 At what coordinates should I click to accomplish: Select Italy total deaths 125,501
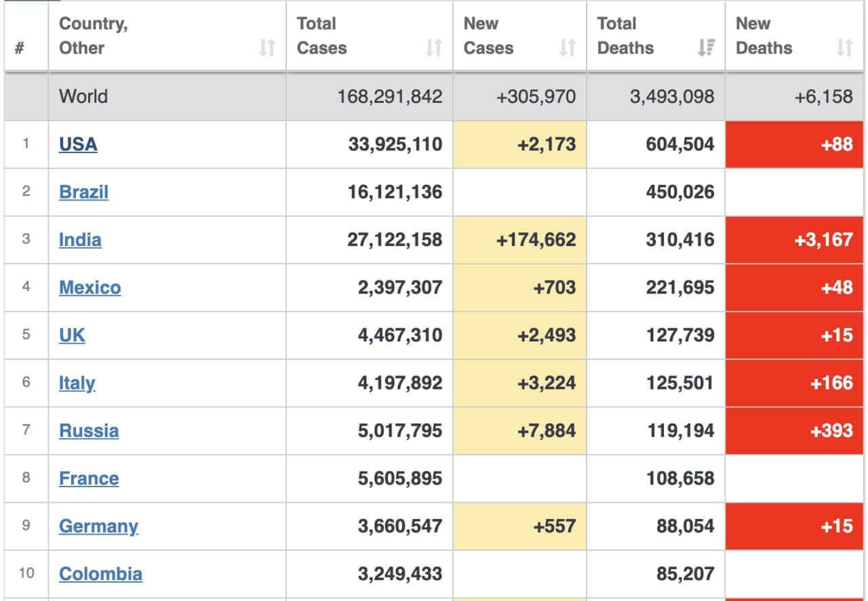tap(680, 383)
